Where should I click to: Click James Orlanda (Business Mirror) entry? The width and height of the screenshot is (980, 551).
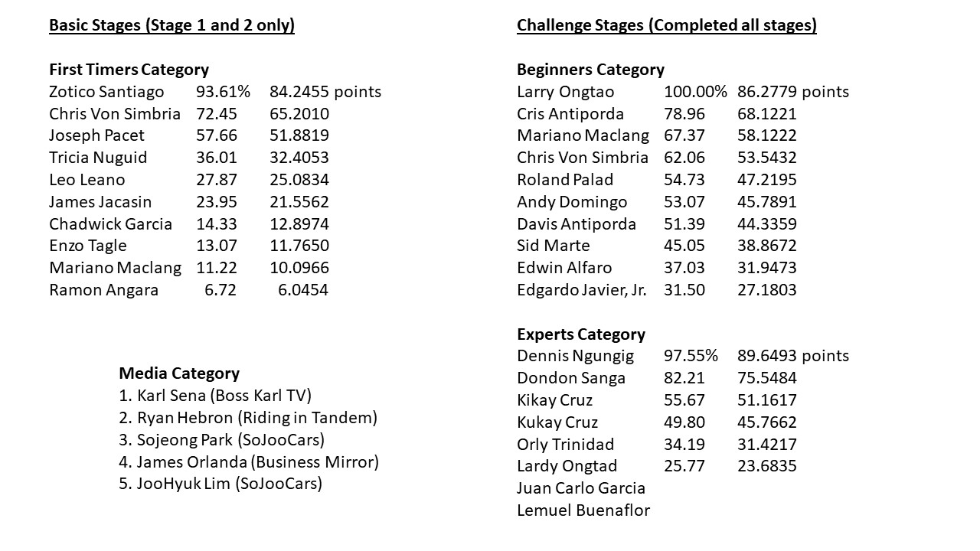(249, 462)
